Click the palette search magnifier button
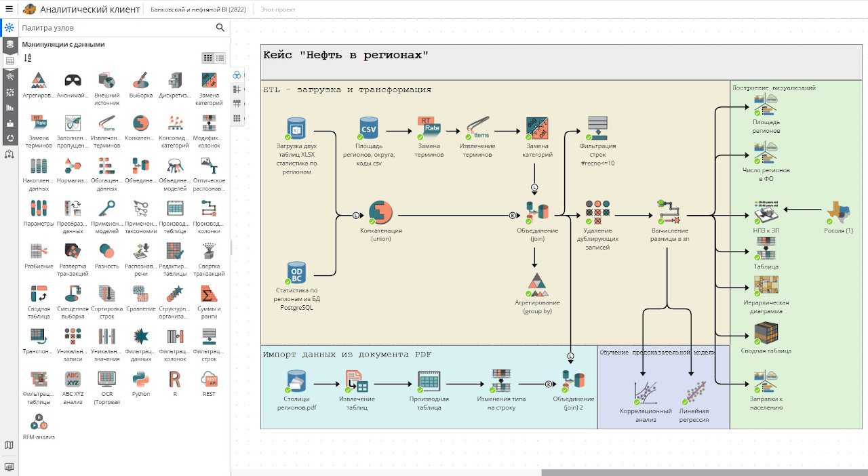 (220, 28)
